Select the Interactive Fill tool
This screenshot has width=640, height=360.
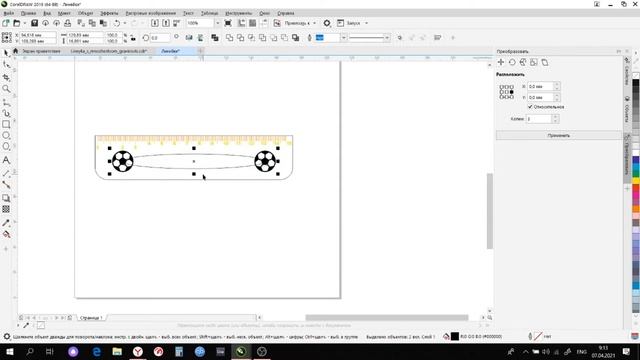6,235
